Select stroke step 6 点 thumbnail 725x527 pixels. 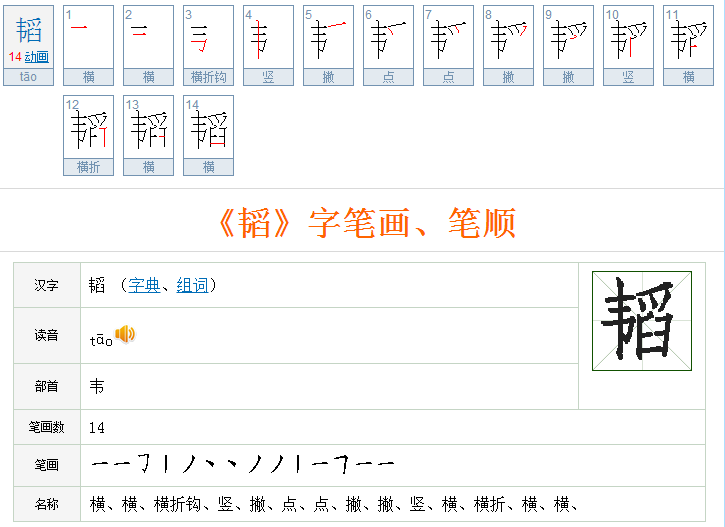(388, 45)
